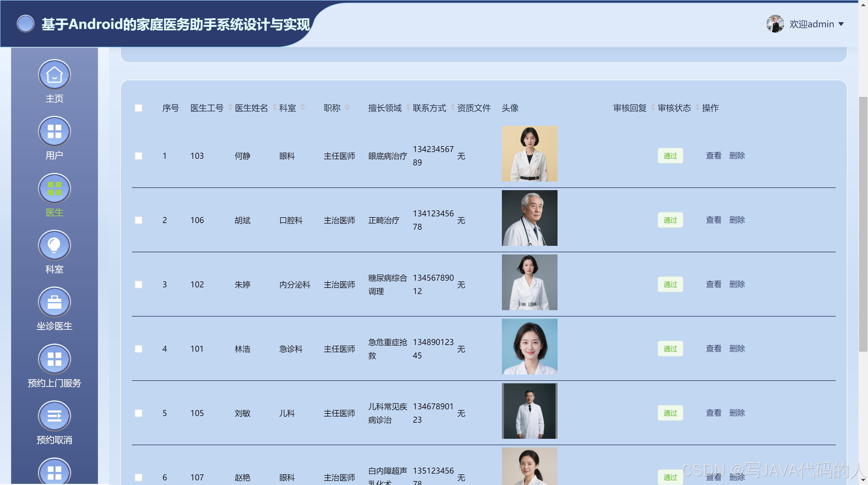Check the box for row 林浩
Image resolution: width=868 pixels, height=485 pixels.
(x=139, y=349)
